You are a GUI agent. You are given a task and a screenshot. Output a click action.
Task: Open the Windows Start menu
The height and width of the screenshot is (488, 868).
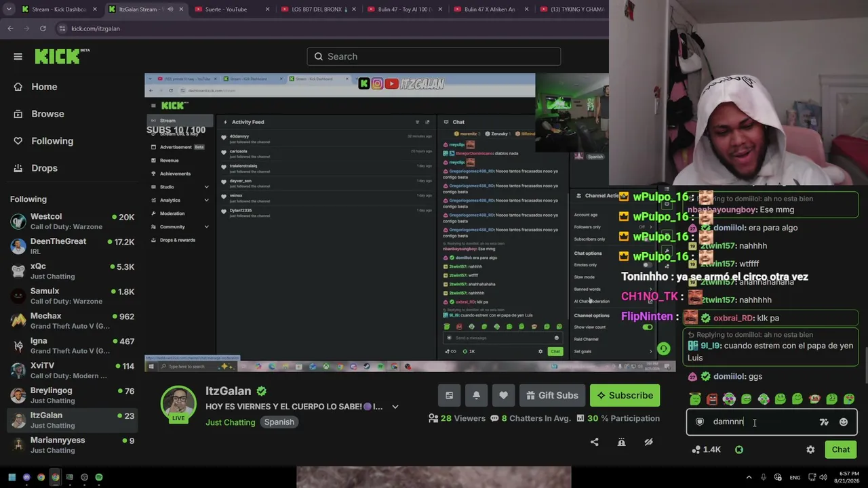point(12,477)
